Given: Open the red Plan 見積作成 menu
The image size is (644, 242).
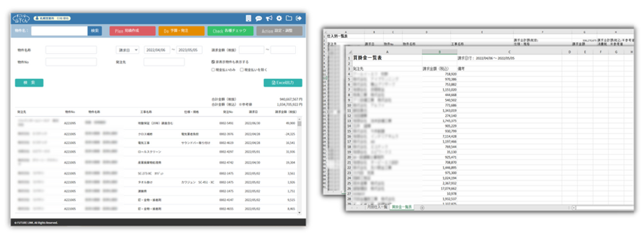Looking at the screenshot, I should coord(132,31).
